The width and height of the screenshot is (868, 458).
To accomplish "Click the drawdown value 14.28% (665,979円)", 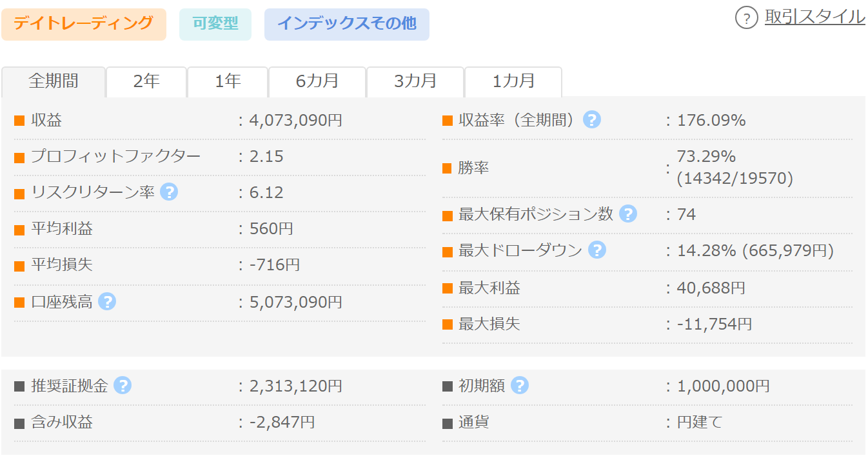I will point(756,251).
